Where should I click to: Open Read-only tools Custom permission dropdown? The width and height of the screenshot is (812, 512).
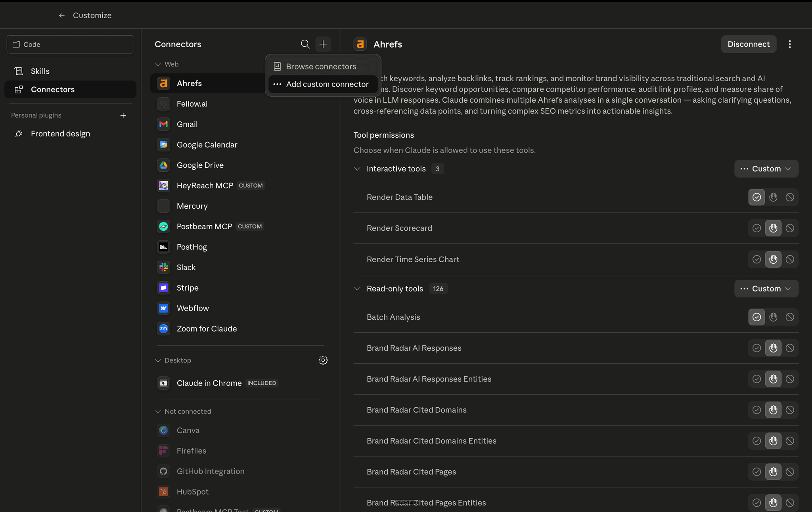766,289
